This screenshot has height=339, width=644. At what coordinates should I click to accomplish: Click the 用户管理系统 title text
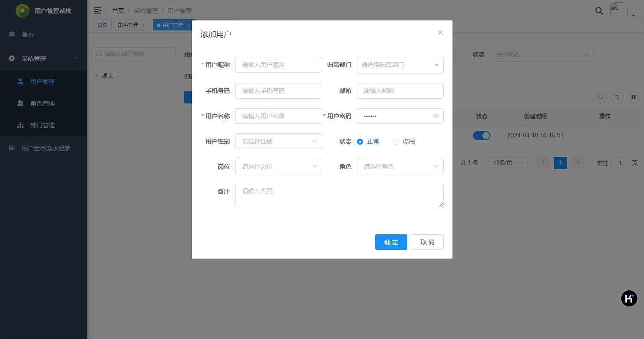[x=53, y=11]
